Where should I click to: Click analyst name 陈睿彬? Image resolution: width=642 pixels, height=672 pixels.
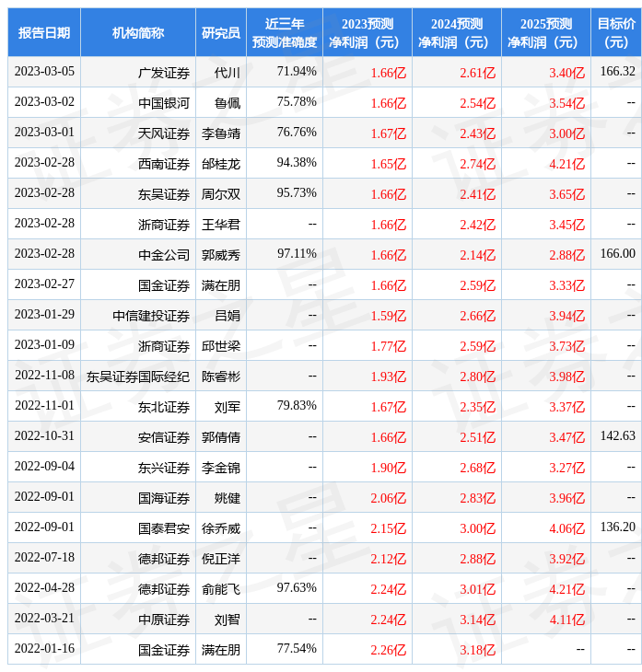tap(221, 377)
